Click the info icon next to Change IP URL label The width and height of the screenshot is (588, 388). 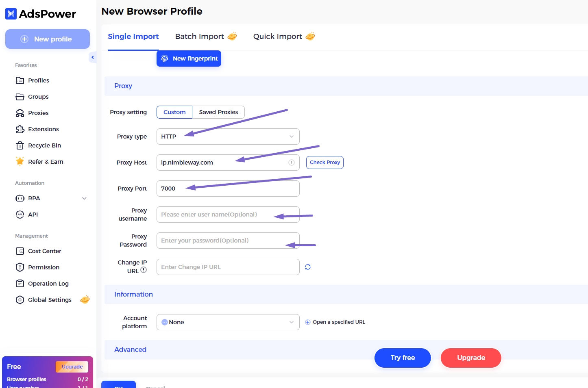[x=144, y=270]
